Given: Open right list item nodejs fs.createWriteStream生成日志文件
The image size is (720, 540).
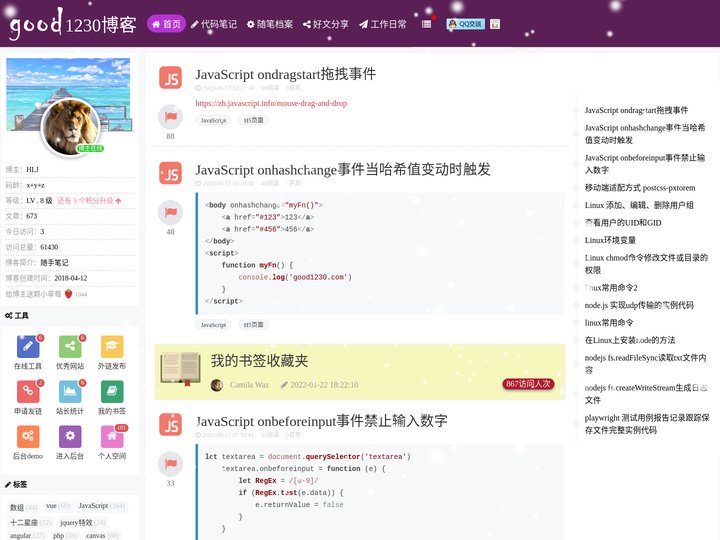Looking at the screenshot, I should 646,394.
